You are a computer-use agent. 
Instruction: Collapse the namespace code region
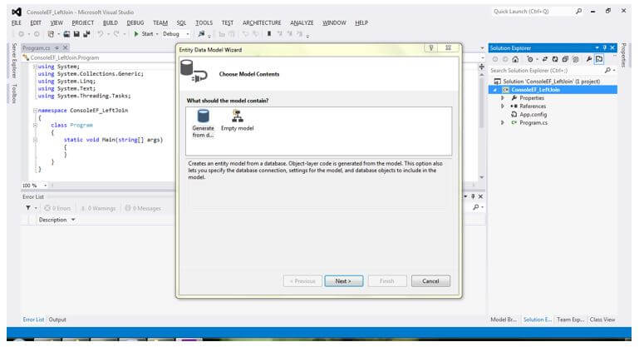[35, 111]
